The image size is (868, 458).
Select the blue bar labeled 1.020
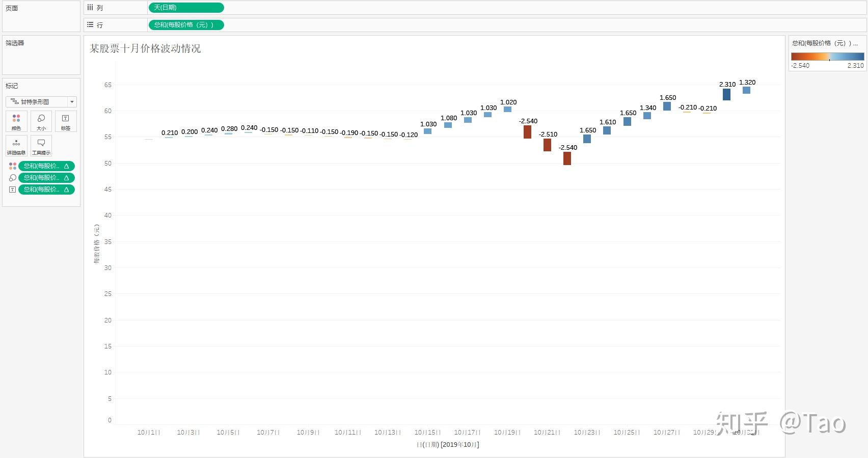507,109
